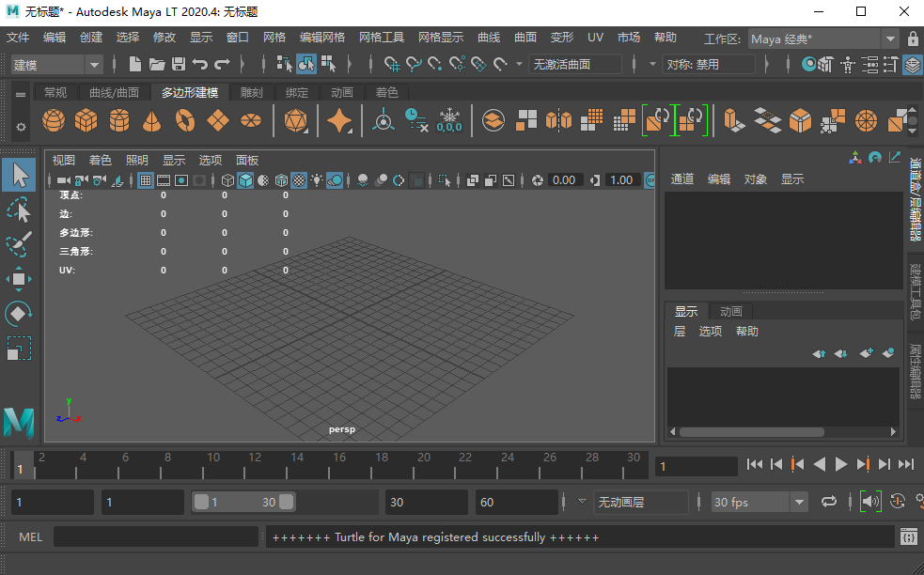Toggle smooth shade all in the viewport

pos(245,180)
